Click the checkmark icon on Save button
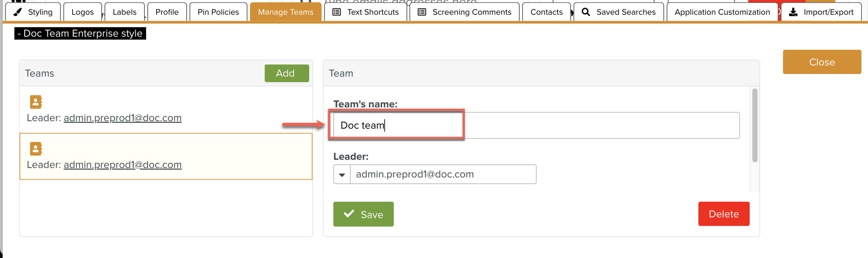Viewport: 868px width, 258px height. tap(349, 213)
